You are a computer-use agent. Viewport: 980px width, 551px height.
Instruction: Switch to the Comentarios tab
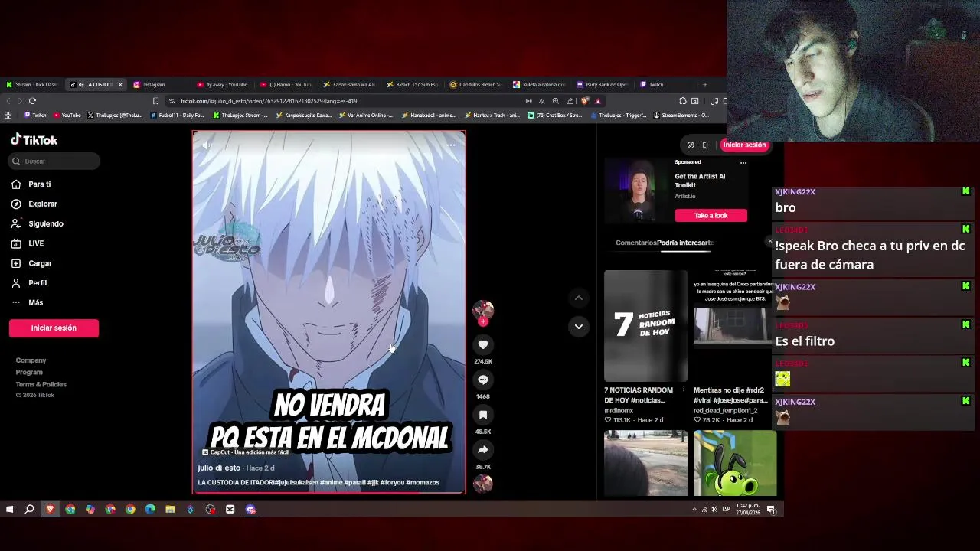click(636, 243)
